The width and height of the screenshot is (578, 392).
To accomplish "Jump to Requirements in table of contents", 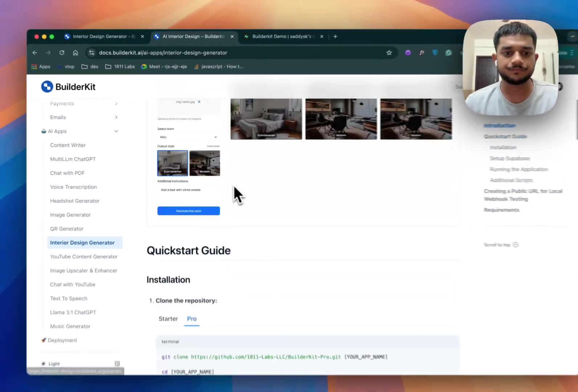I will pyautogui.click(x=501, y=210).
